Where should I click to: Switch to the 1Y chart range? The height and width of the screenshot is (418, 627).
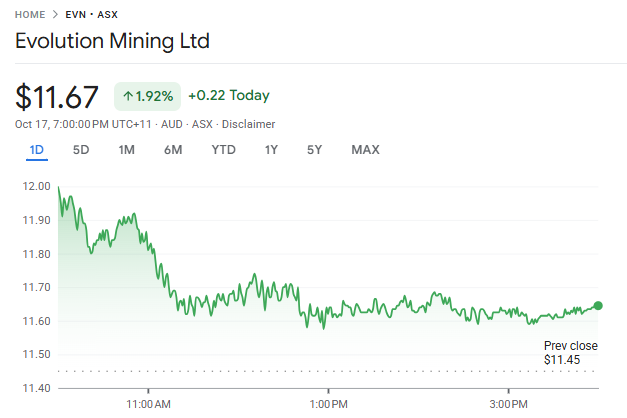[271, 150]
